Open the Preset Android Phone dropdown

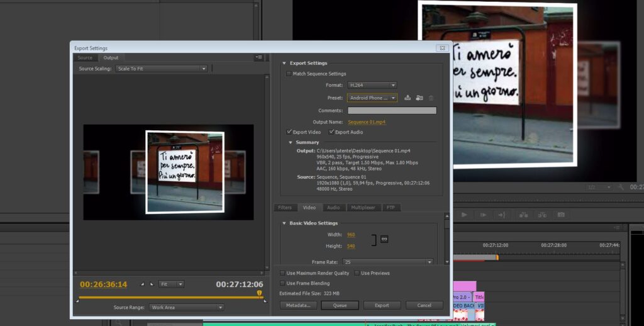pyautogui.click(x=372, y=98)
